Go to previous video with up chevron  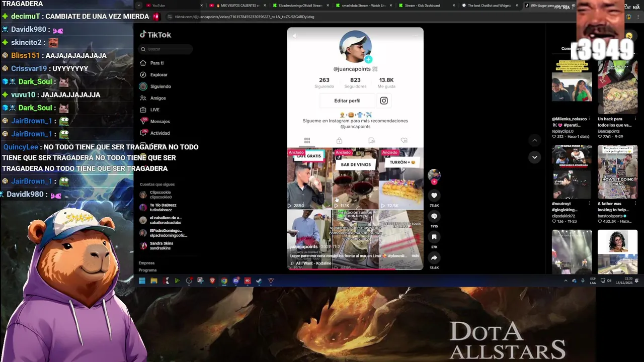tap(534, 140)
